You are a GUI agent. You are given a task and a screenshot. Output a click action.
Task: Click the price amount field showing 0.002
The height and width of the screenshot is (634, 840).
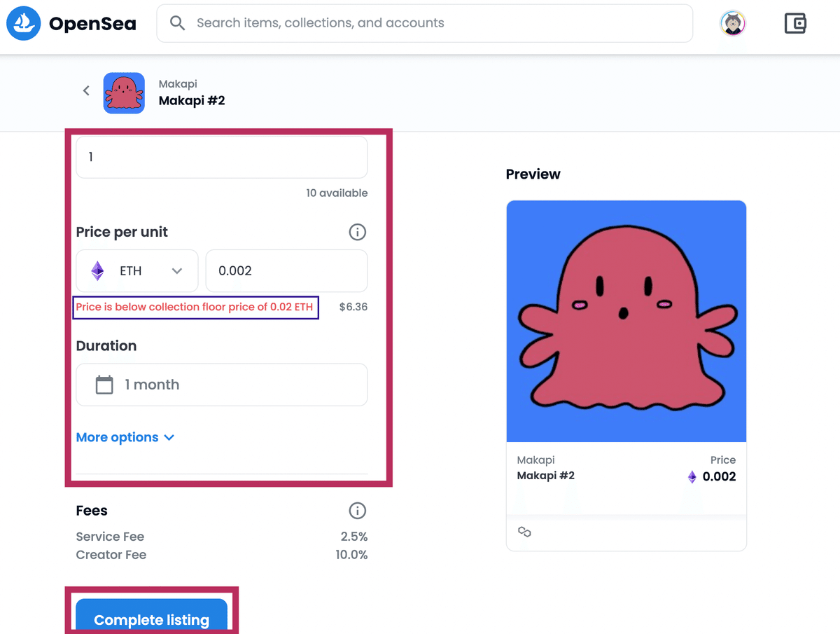coord(286,271)
